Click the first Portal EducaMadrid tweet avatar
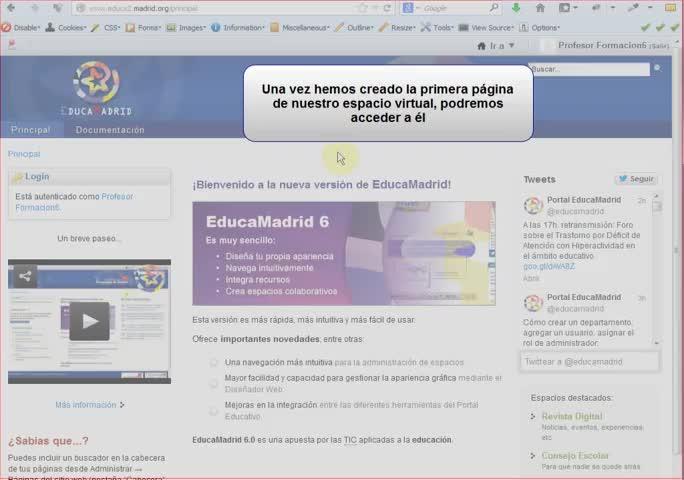This screenshot has height=480, width=684. click(533, 205)
